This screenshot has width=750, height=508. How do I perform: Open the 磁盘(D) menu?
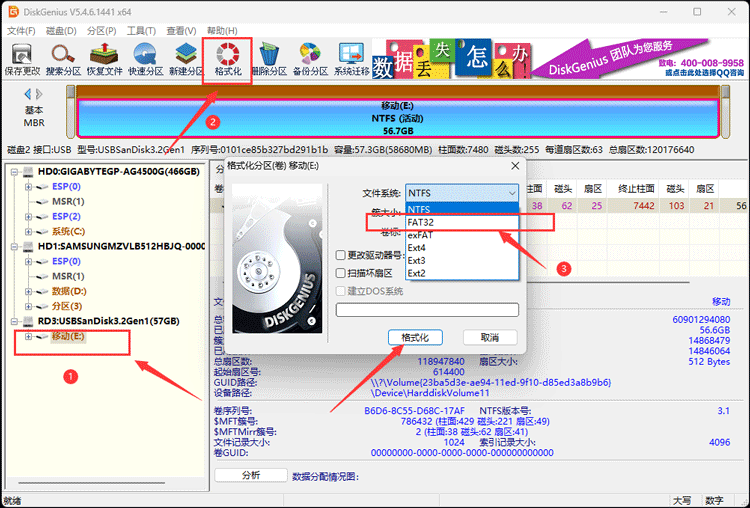point(61,31)
